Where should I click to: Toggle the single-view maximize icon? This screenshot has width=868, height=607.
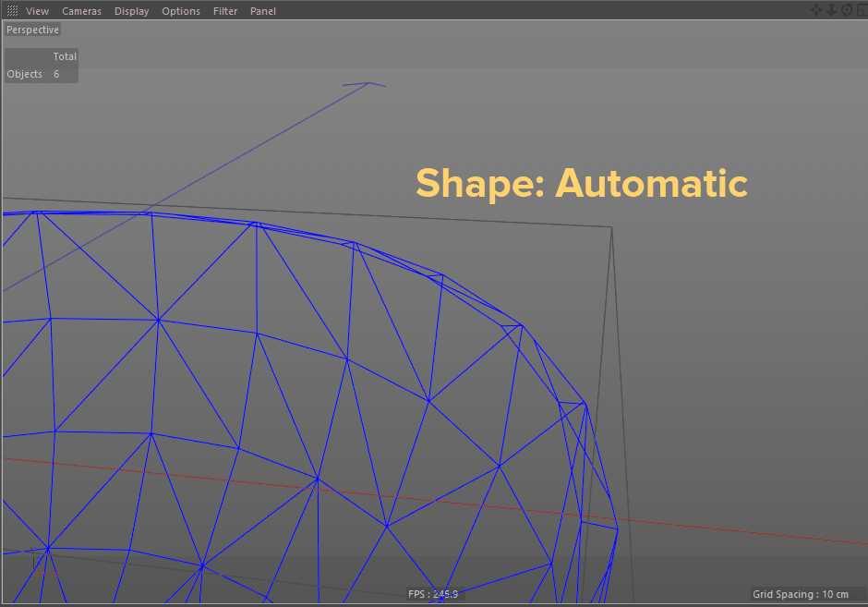coord(862,10)
